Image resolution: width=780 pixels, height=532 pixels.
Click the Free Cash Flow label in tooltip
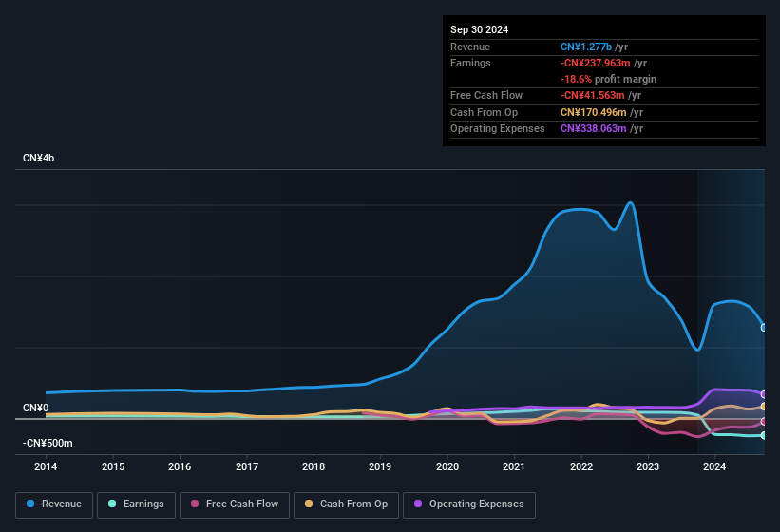tap(486, 95)
